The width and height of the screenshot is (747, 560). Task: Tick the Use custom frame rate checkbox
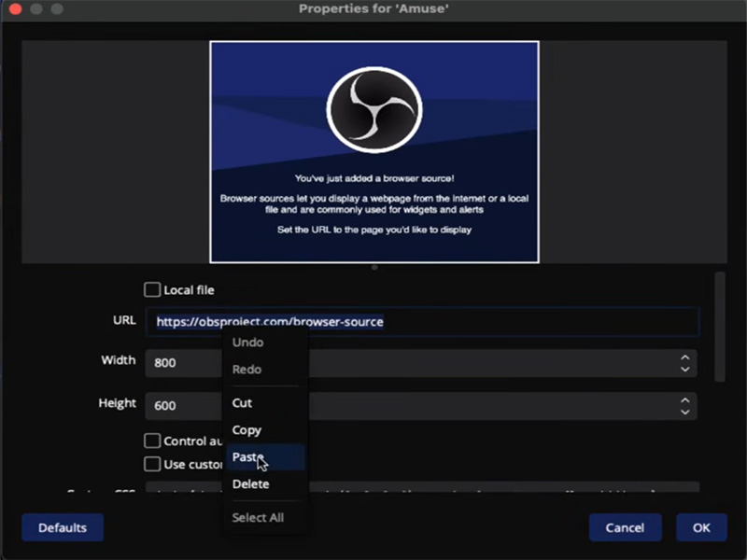coord(152,464)
